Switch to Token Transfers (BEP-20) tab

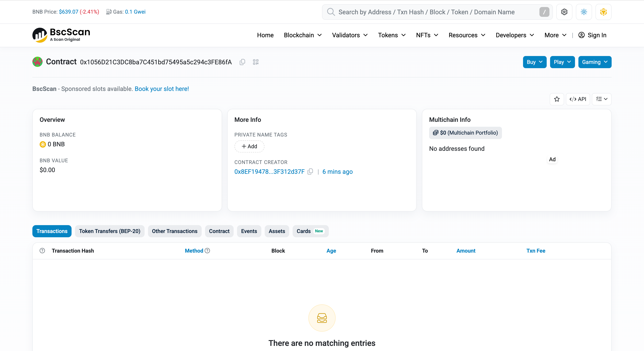pos(109,231)
